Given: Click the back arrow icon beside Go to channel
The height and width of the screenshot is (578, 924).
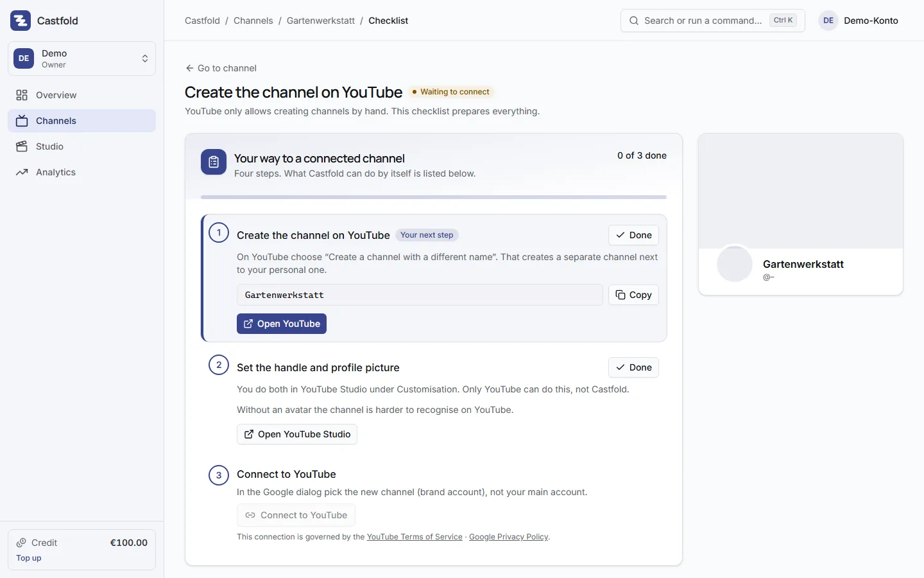Looking at the screenshot, I should (x=189, y=68).
